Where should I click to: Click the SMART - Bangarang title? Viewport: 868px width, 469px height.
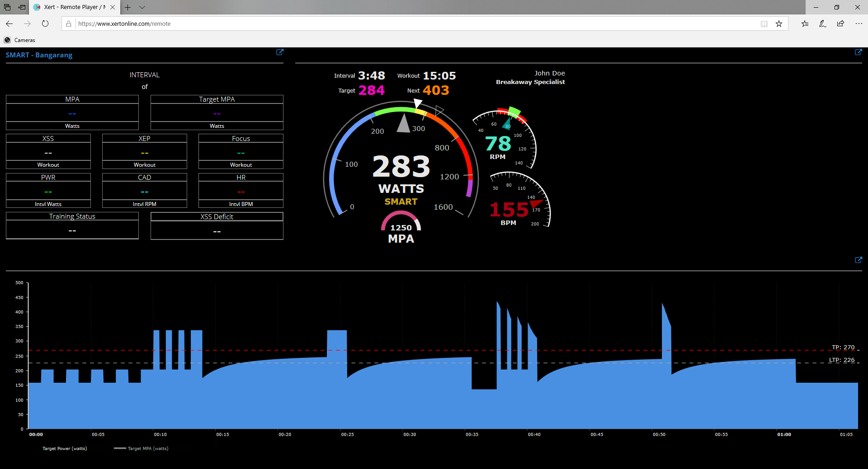pyautogui.click(x=39, y=55)
